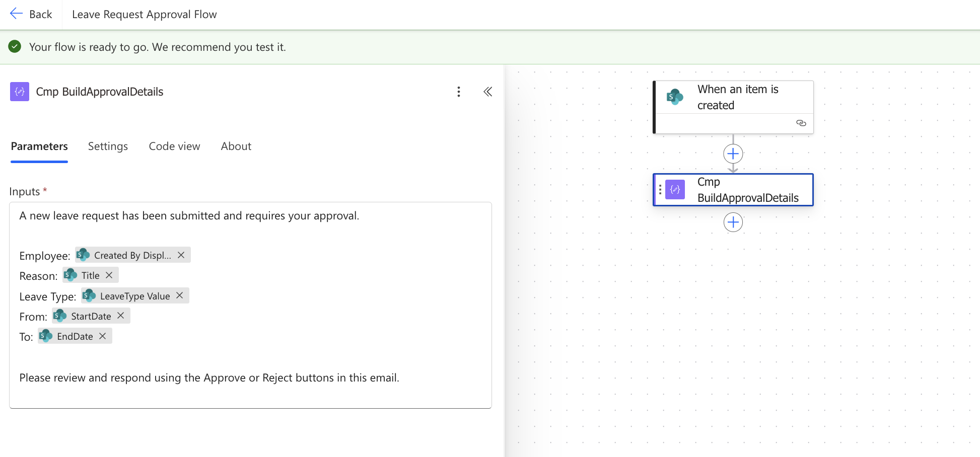This screenshot has width=980, height=457.
Task: Click the SharePoint icon on the StartDate chip
Action: (59, 316)
